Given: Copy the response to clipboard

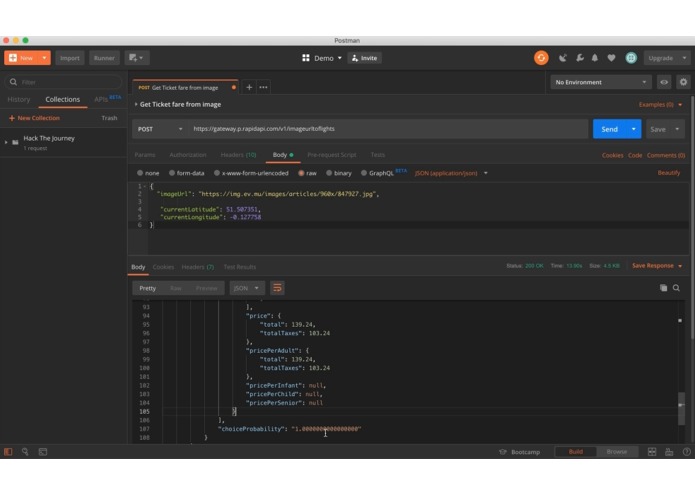Looking at the screenshot, I should click(663, 288).
